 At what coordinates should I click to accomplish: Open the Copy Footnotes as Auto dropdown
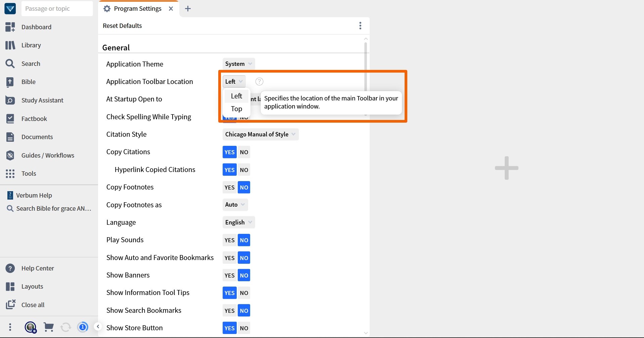tap(235, 205)
